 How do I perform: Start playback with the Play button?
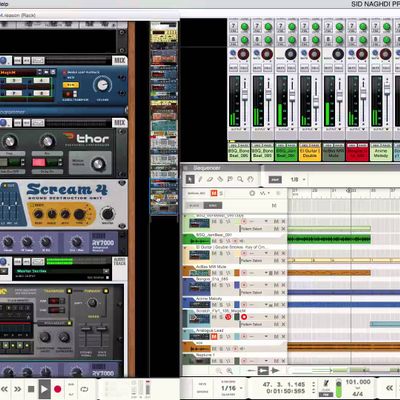[44, 389]
